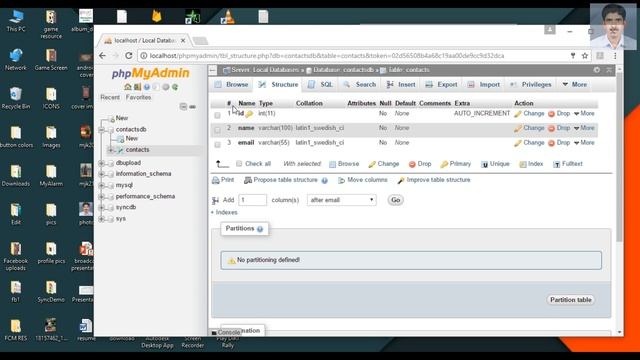Image resolution: width=640 pixels, height=360 pixels.
Task: Open the More tab dropdown
Action: tap(575, 84)
